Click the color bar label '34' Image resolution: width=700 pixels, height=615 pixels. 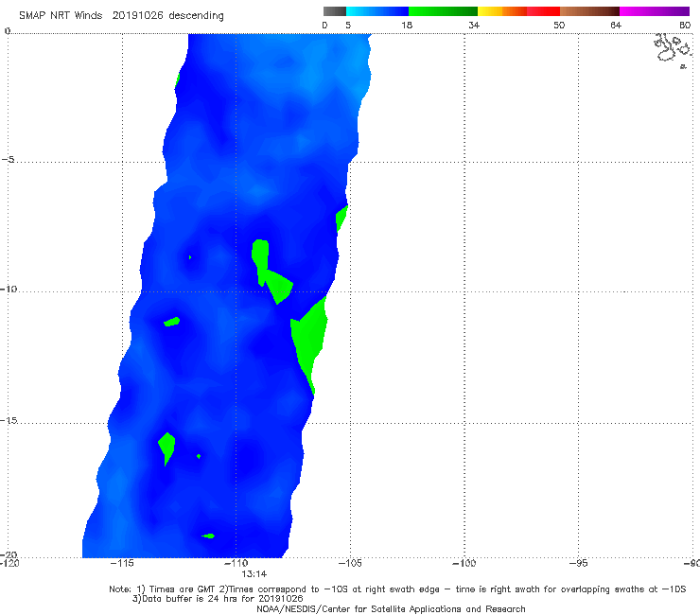point(474,26)
